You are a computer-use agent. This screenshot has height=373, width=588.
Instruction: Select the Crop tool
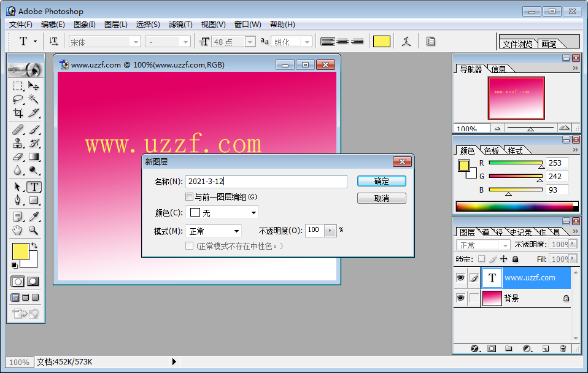[x=18, y=112]
